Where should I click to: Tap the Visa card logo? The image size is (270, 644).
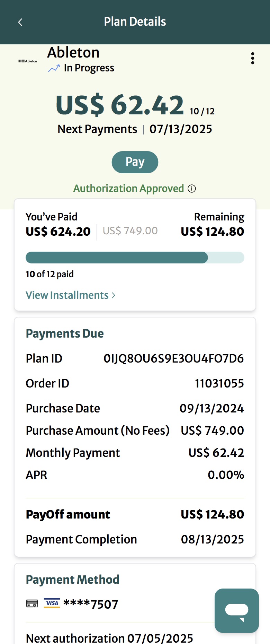(x=52, y=603)
